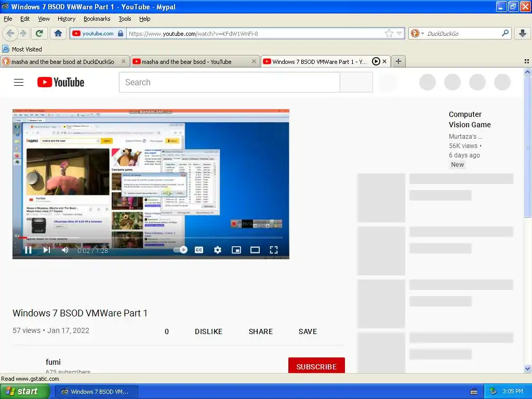
Task: Go to YouTube home via logo
Action: [x=61, y=82]
